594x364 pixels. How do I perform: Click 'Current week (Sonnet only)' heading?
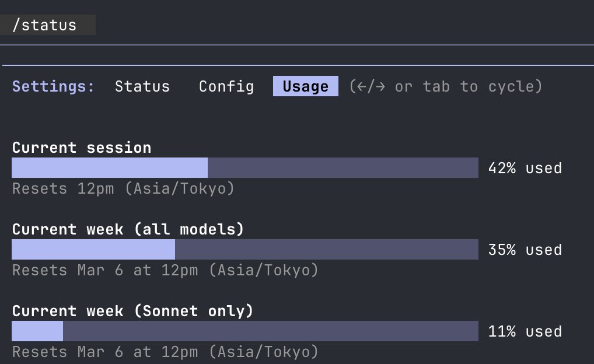coord(132,311)
